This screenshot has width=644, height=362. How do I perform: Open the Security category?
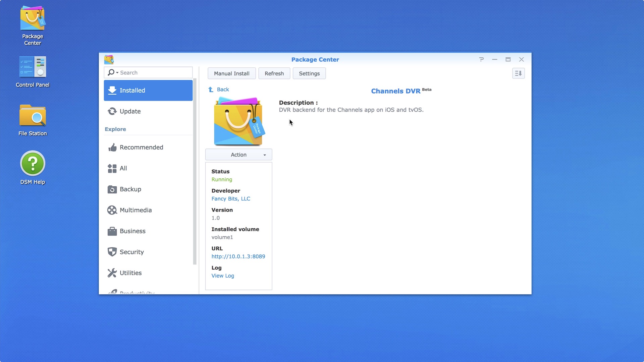click(131, 252)
